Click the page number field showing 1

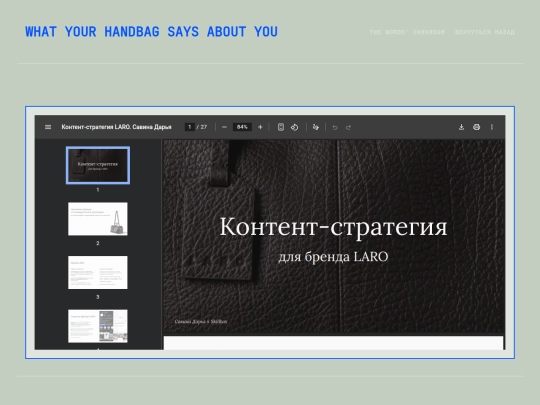(189, 127)
